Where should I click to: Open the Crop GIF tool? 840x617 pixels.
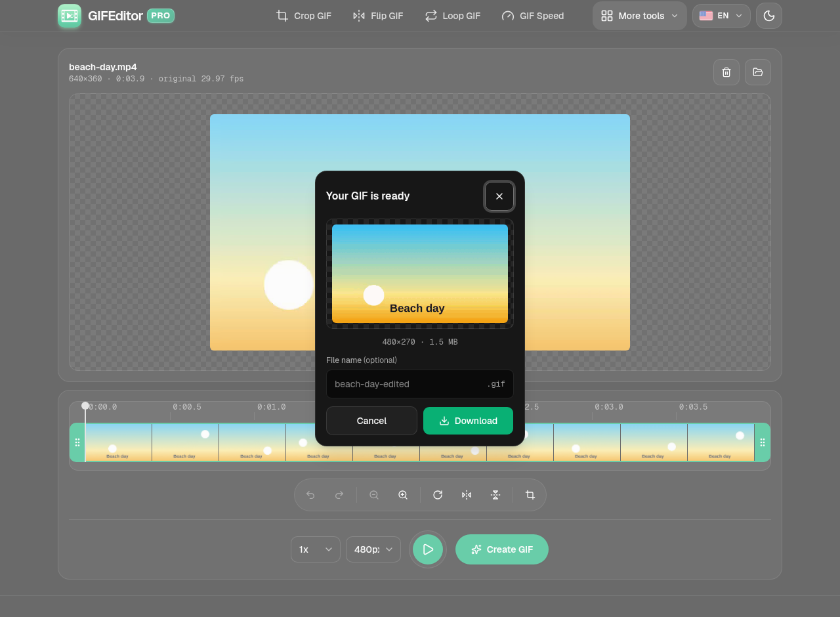(304, 16)
